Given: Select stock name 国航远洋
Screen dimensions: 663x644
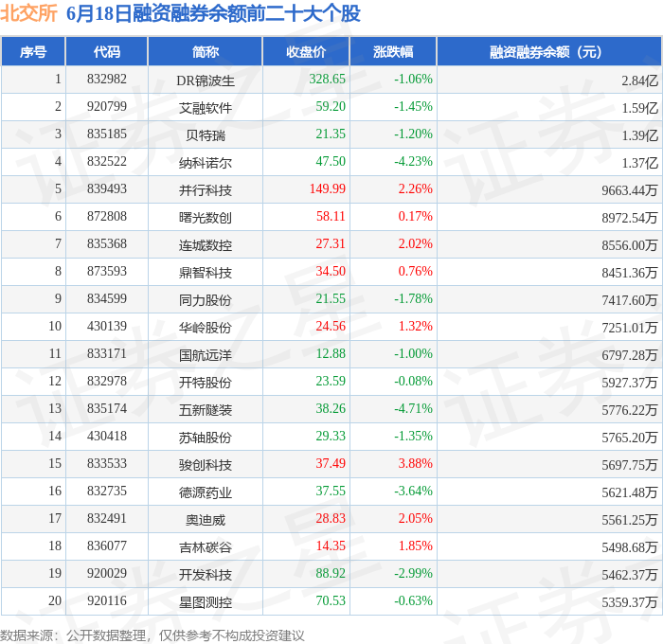Looking at the screenshot, I should click(x=206, y=355).
